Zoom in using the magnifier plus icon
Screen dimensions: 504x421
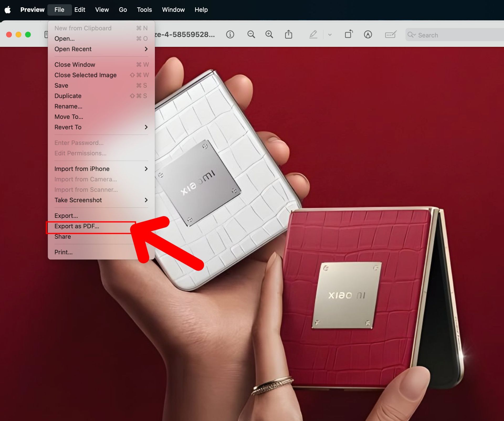pyautogui.click(x=269, y=34)
